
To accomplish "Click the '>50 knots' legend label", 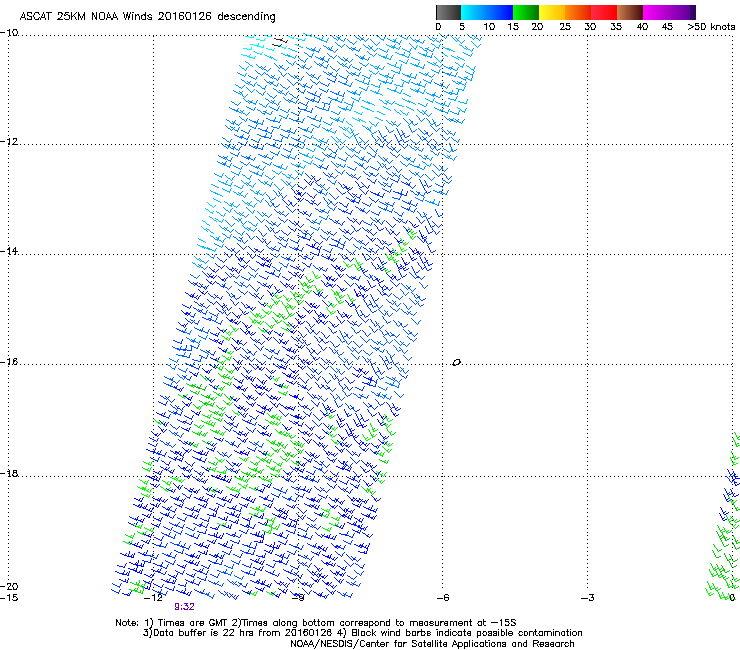I will [x=711, y=27].
